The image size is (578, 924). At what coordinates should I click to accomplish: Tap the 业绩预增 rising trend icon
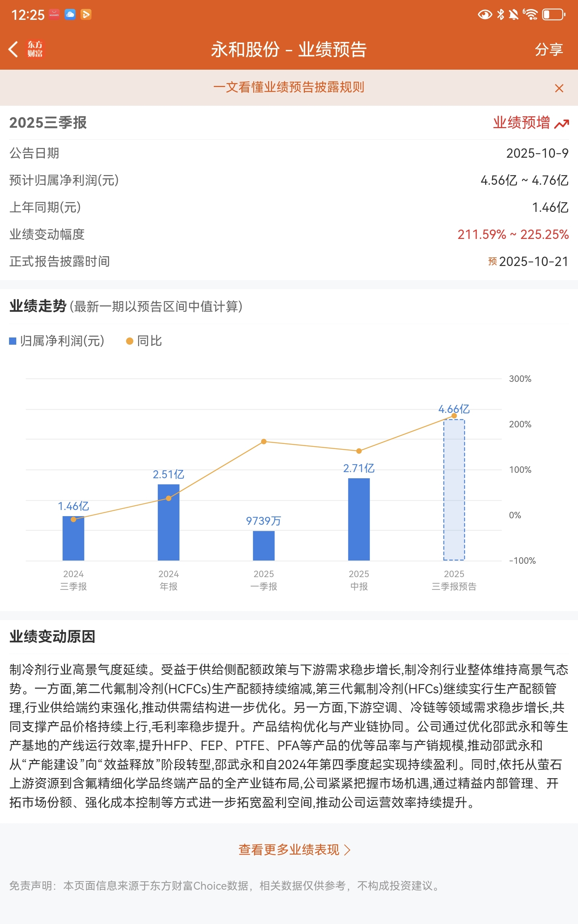561,124
